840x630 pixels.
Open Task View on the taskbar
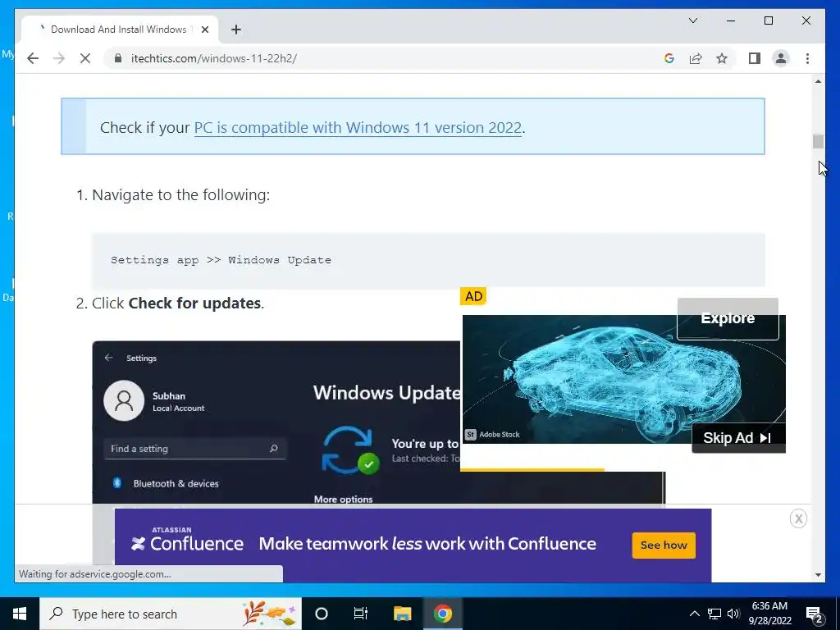coord(361,614)
